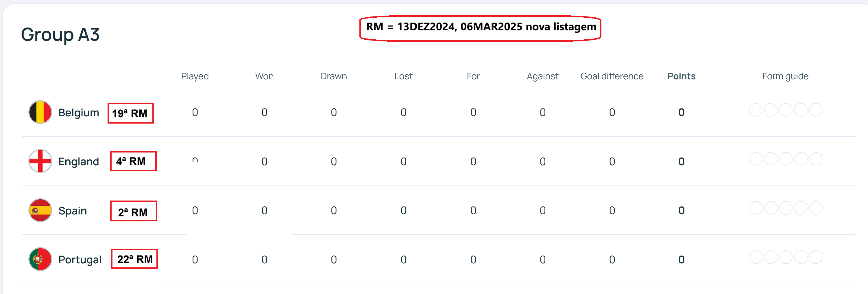The image size is (868, 294).
Task: Click Belgium's Points value
Action: pos(681,112)
